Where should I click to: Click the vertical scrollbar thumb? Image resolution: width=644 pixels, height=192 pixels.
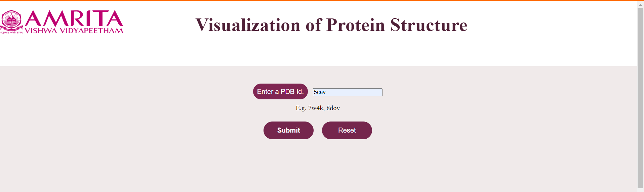point(640,97)
